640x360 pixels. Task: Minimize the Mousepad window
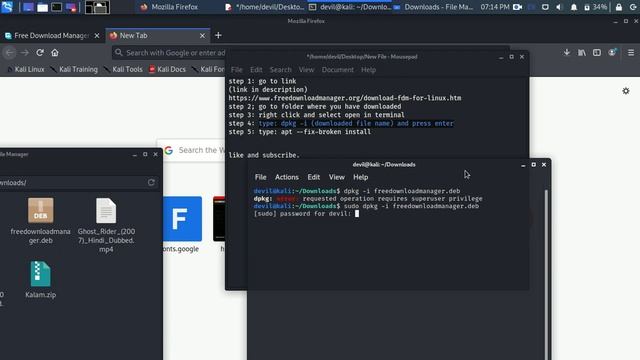(x=501, y=57)
